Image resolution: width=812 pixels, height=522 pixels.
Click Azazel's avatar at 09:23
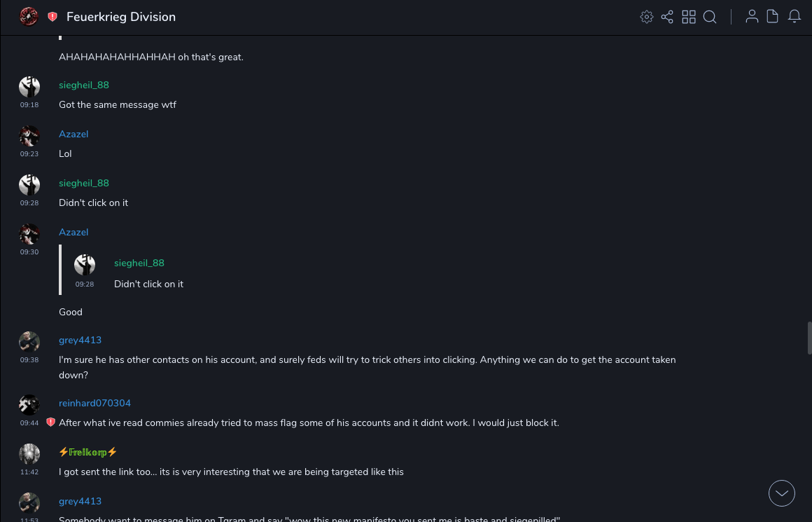29,136
